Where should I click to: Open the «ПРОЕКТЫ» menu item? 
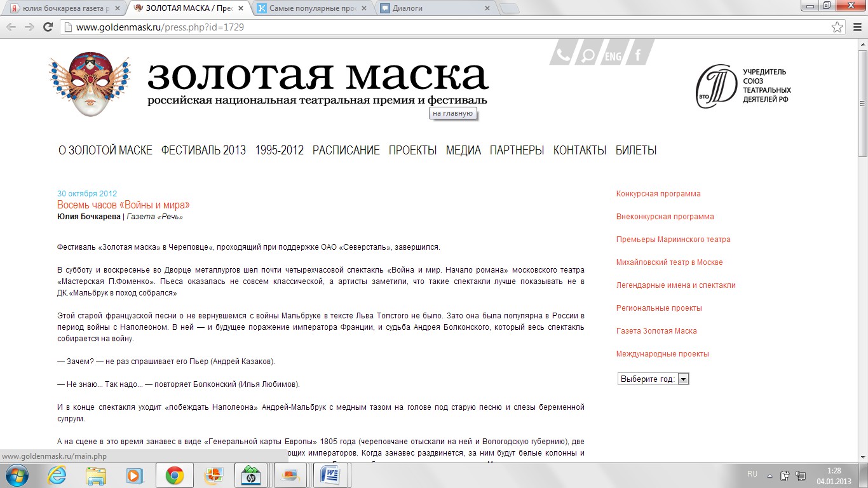pos(413,151)
